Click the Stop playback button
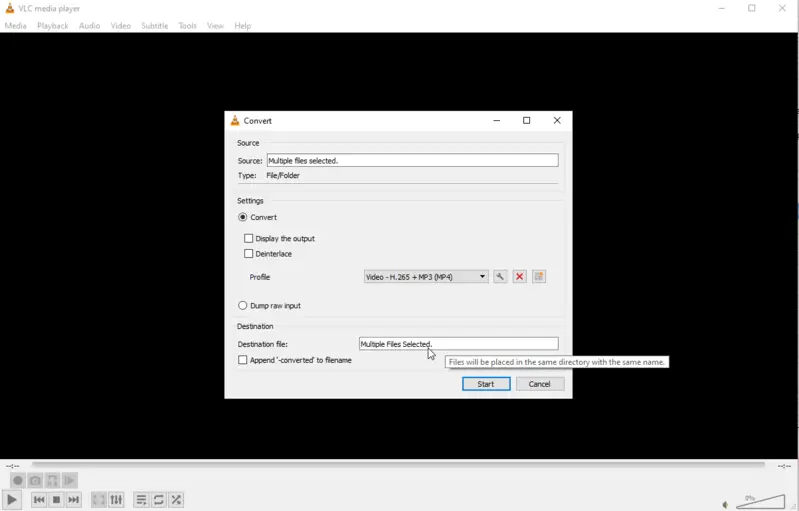The image size is (799, 511). click(x=57, y=500)
